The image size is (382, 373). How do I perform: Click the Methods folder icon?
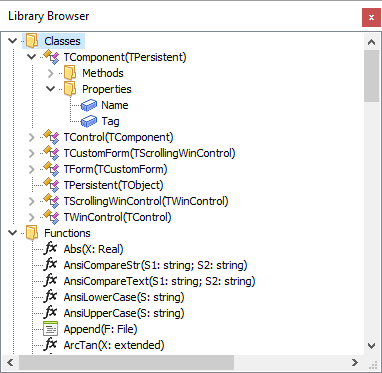[x=70, y=73]
